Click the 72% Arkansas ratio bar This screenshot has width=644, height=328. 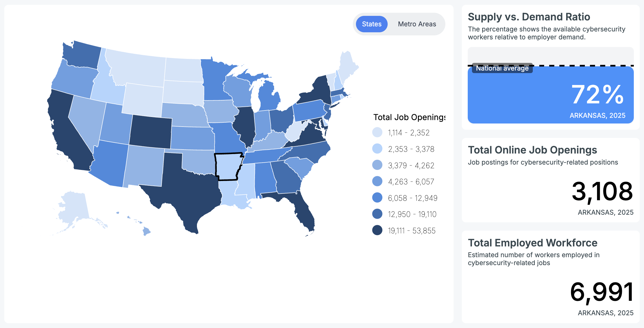551,95
